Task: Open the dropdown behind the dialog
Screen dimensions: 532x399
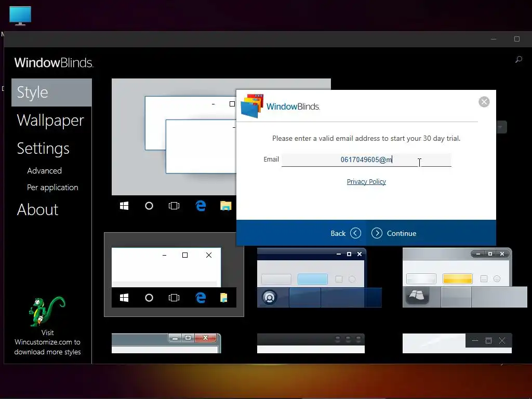Action: point(501,127)
